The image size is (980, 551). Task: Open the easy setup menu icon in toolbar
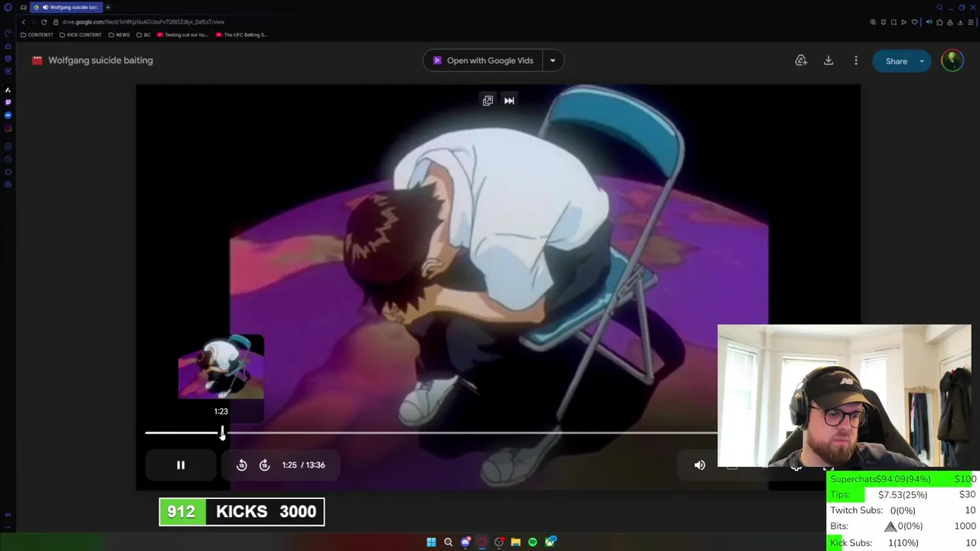coord(971,22)
